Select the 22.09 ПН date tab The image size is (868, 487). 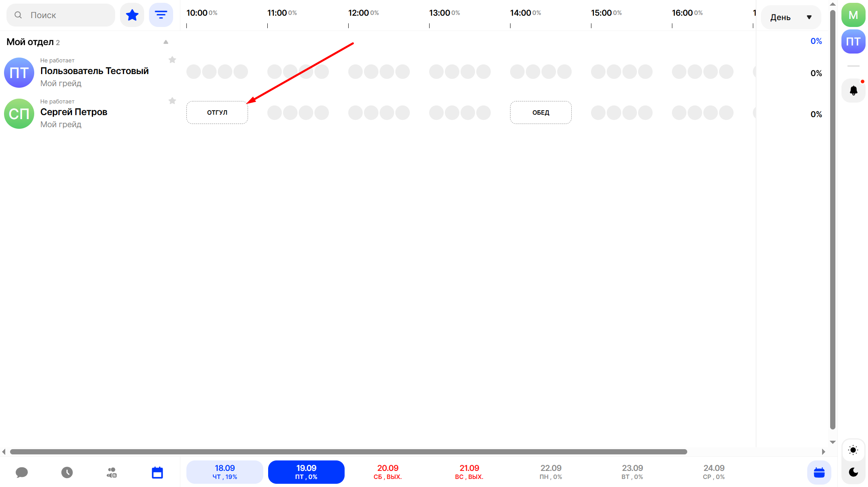551,472
